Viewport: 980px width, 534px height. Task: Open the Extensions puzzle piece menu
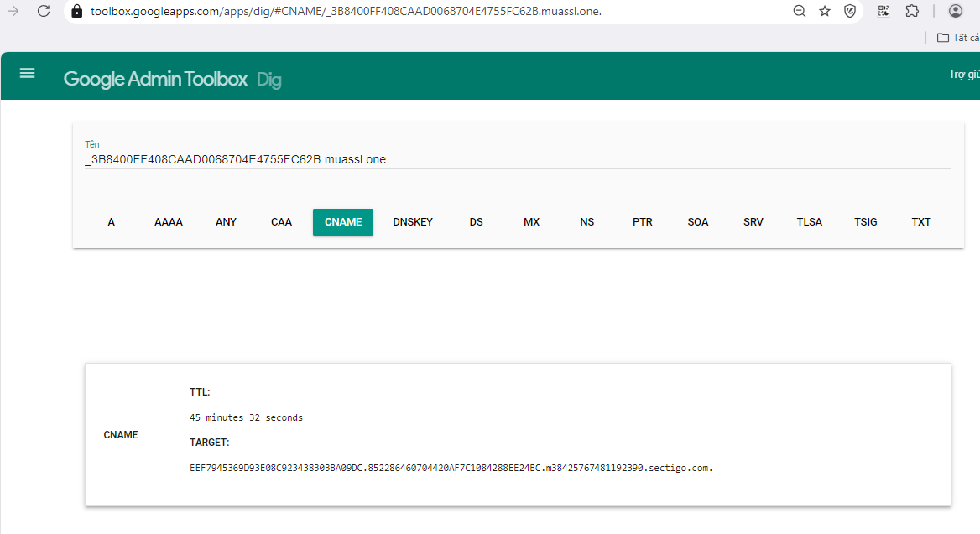[x=912, y=11]
